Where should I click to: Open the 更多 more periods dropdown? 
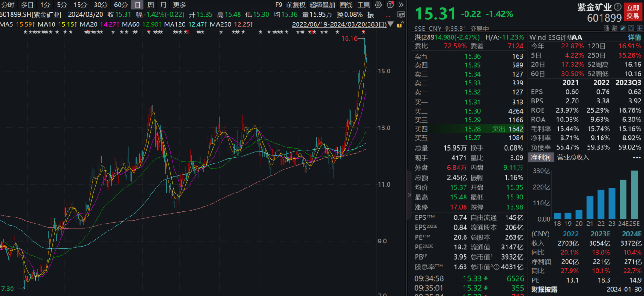click(179, 5)
